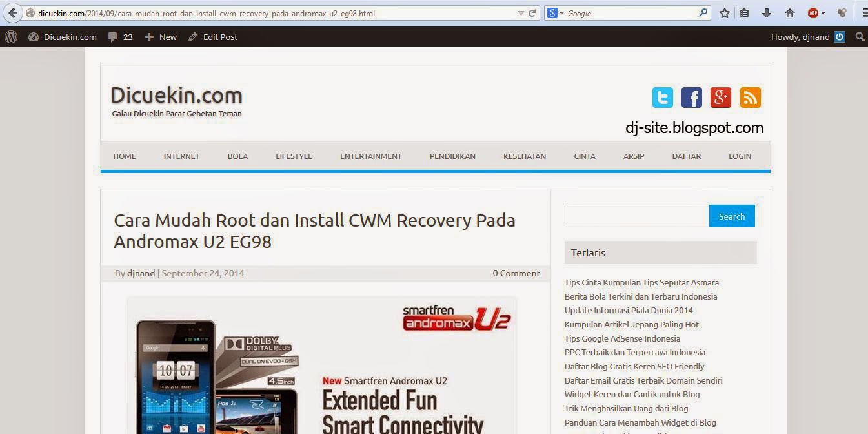Image resolution: width=868 pixels, height=434 pixels.
Task: Open Berita Bola Terkini dan Terbaru Indonesia
Action: click(641, 296)
